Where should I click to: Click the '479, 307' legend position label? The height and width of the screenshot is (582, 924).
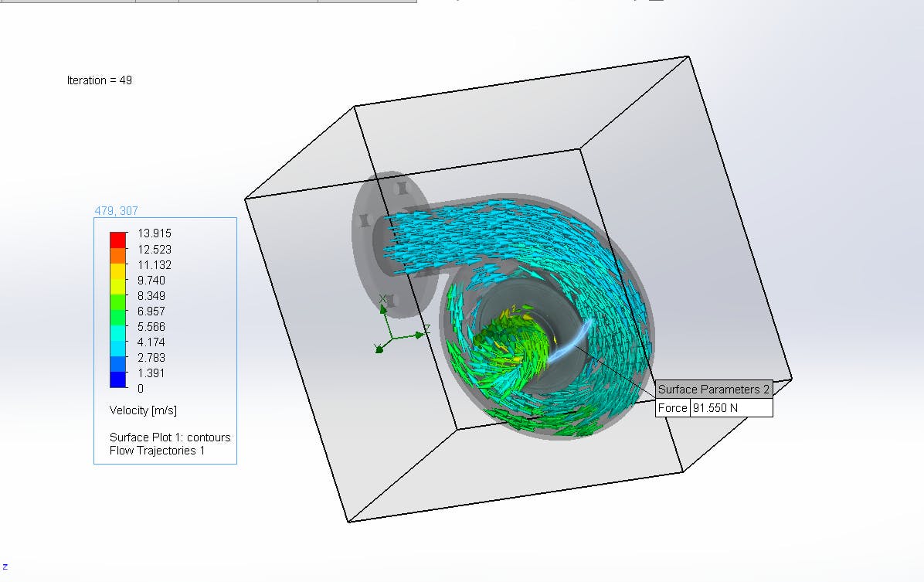pyautogui.click(x=117, y=210)
